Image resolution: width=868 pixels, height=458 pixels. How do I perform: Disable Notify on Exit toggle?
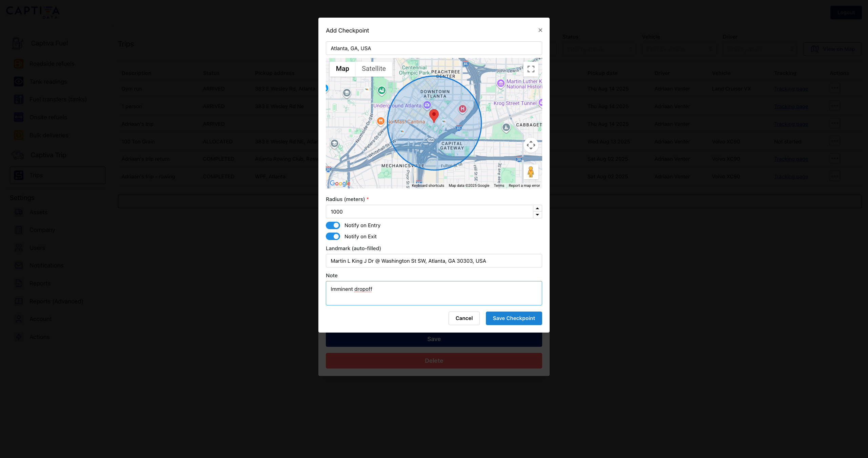[333, 237]
